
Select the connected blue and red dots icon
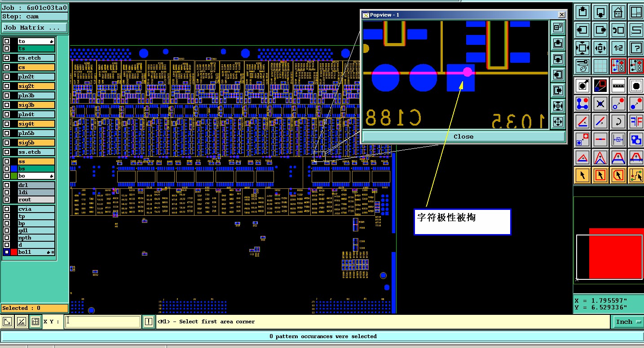582,104
